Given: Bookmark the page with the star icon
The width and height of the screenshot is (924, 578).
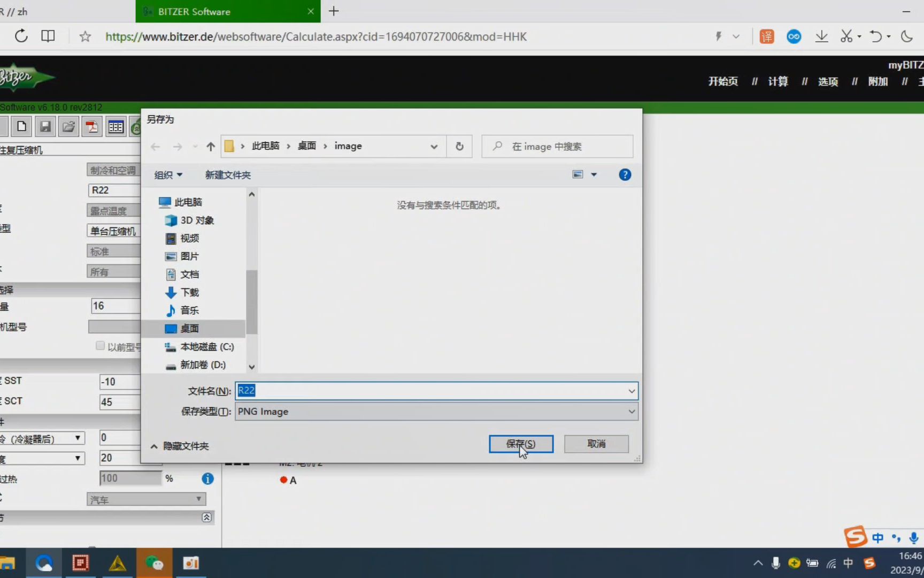Looking at the screenshot, I should point(85,36).
